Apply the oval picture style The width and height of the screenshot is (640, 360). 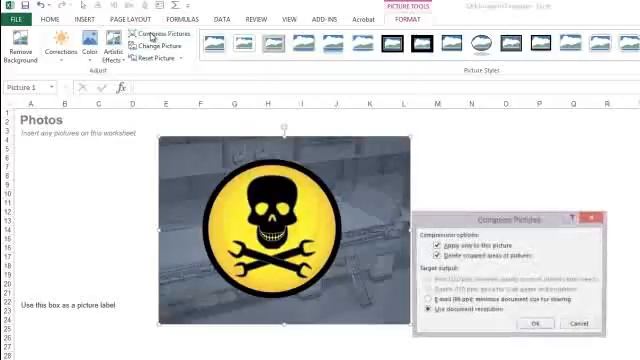pos(481,43)
